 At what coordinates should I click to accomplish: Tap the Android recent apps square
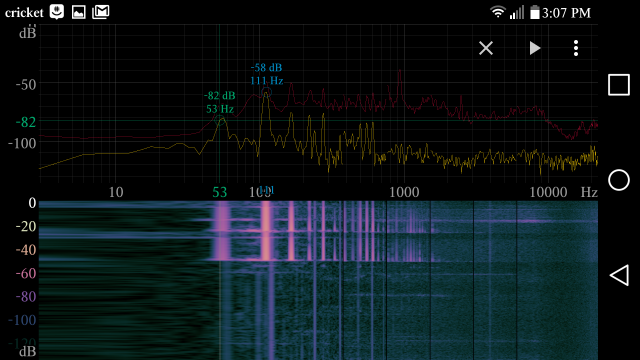click(619, 85)
